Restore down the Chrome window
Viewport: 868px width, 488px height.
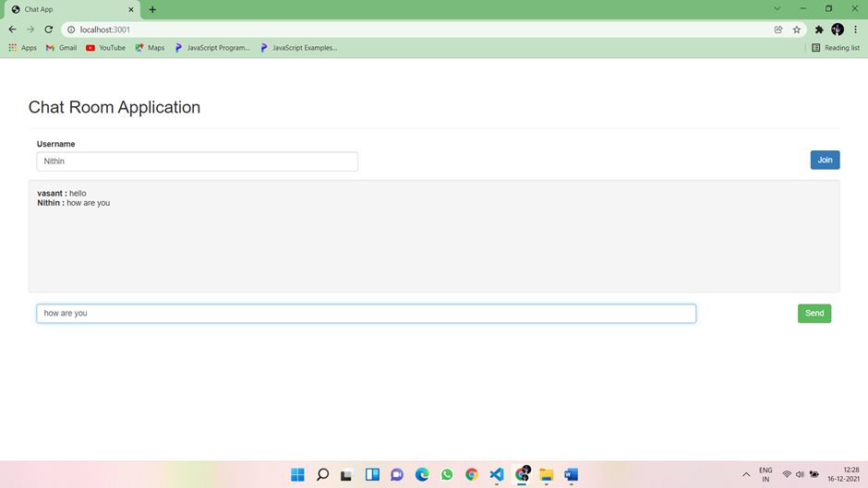click(828, 9)
